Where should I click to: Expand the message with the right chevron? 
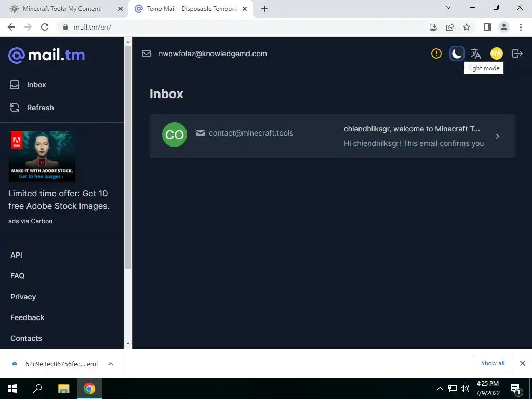pyautogui.click(x=497, y=136)
